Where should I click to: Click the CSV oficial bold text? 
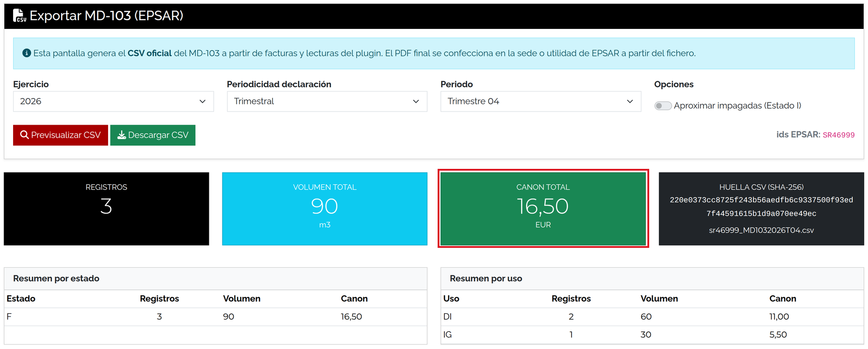[150, 53]
